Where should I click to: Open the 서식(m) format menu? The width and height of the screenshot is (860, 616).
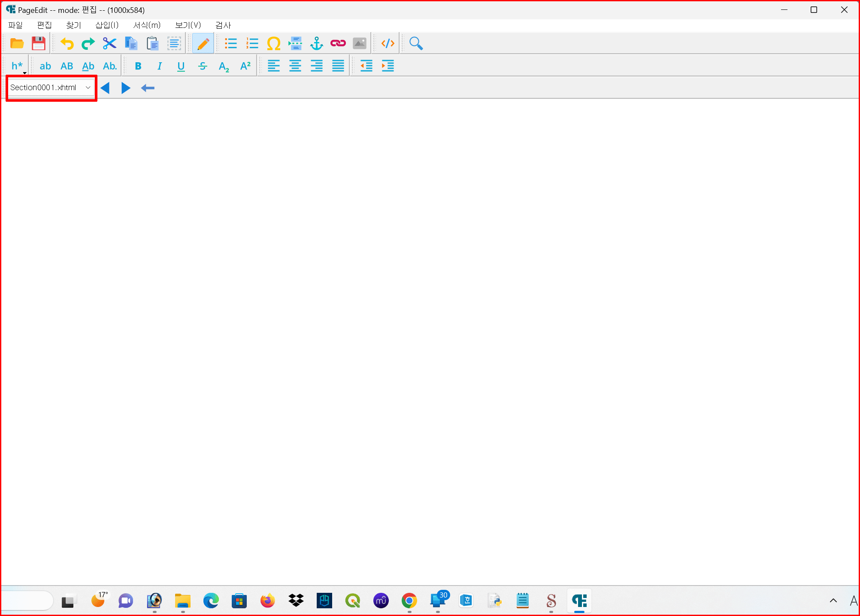point(147,25)
